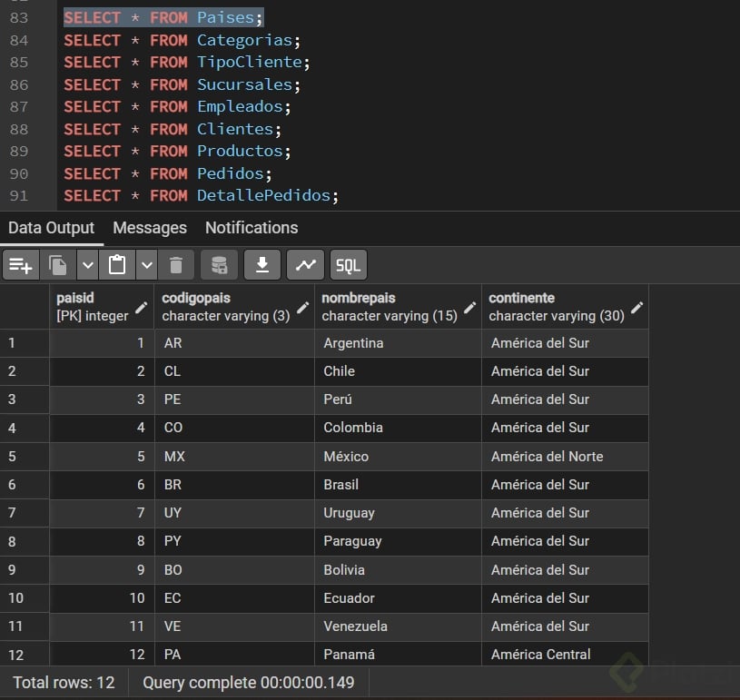740x700 pixels.
Task: Click the edit pencil on paisid column
Action: click(x=141, y=308)
